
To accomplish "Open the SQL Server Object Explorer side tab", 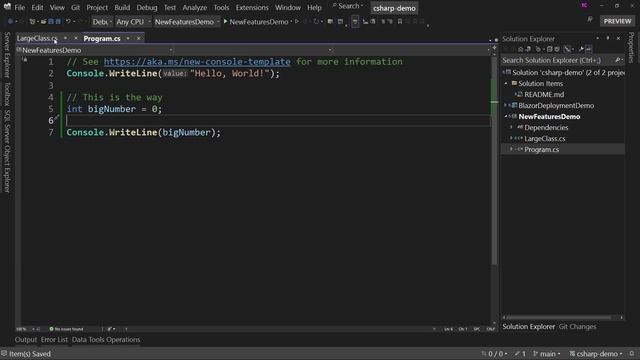I will tap(7, 150).
